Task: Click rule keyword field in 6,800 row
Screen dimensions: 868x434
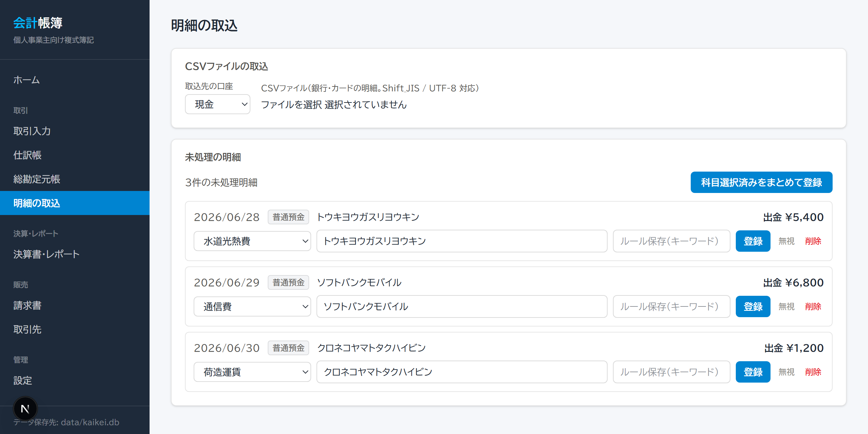Action: pyautogui.click(x=672, y=306)
